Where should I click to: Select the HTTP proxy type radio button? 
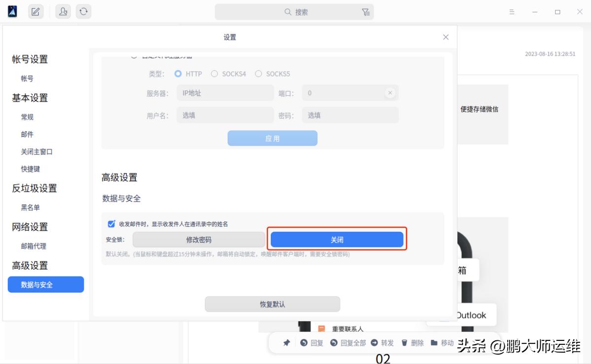pyautogui.click(x=178, y=74)
